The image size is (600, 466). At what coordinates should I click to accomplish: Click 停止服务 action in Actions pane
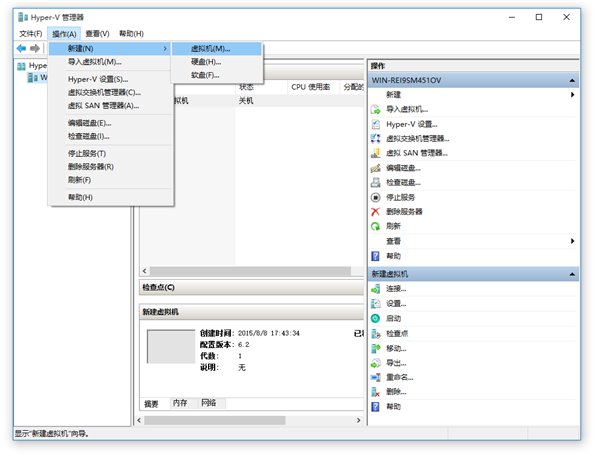[400, 197]
